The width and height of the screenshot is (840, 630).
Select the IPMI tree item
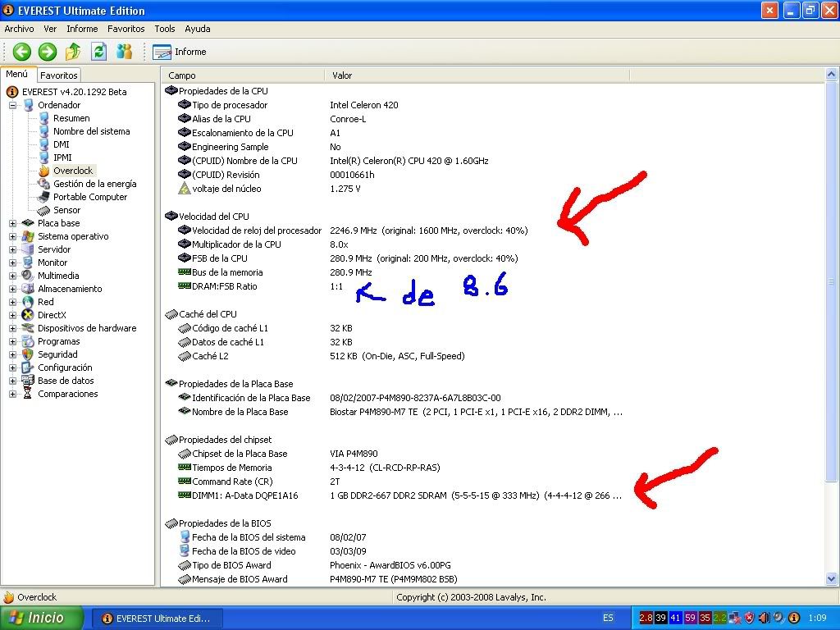coord(62,157)
